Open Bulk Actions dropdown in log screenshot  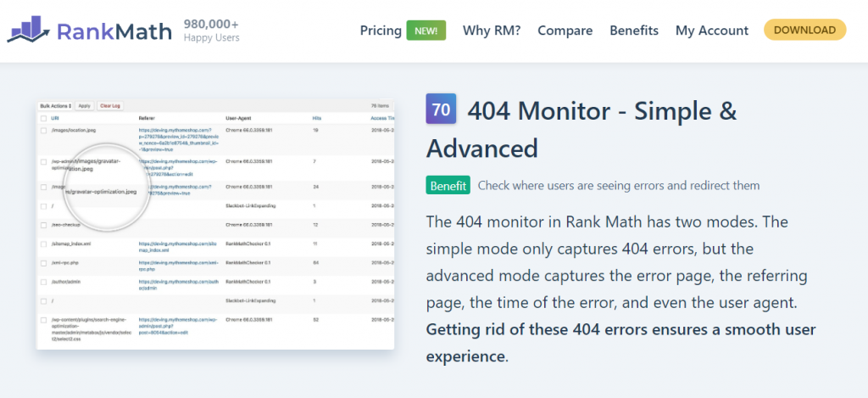click(56, 105)
